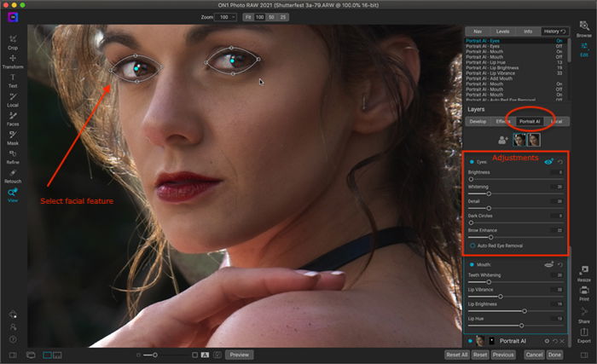Select the first face thumbnail

point(519,140)
